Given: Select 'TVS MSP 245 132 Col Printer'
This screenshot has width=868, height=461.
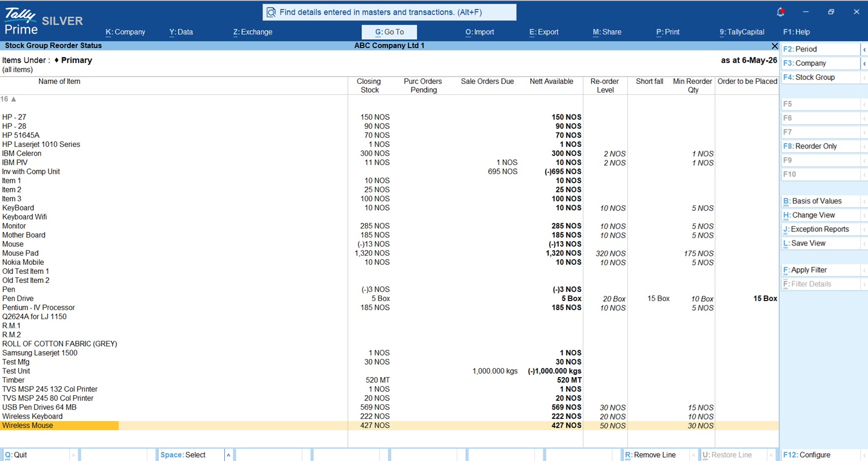Looking at the screenshot, I should (x=50, y=390).
